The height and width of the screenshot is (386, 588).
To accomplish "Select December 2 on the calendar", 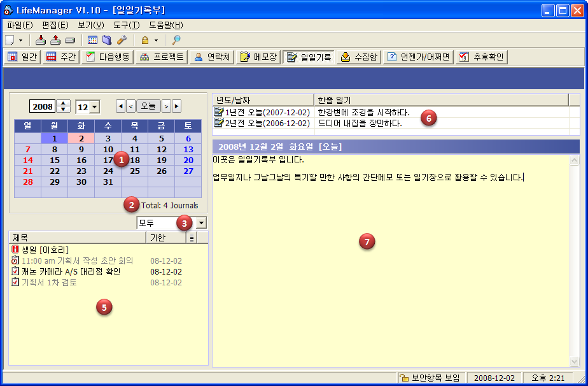I will click(x=81, y=139).
